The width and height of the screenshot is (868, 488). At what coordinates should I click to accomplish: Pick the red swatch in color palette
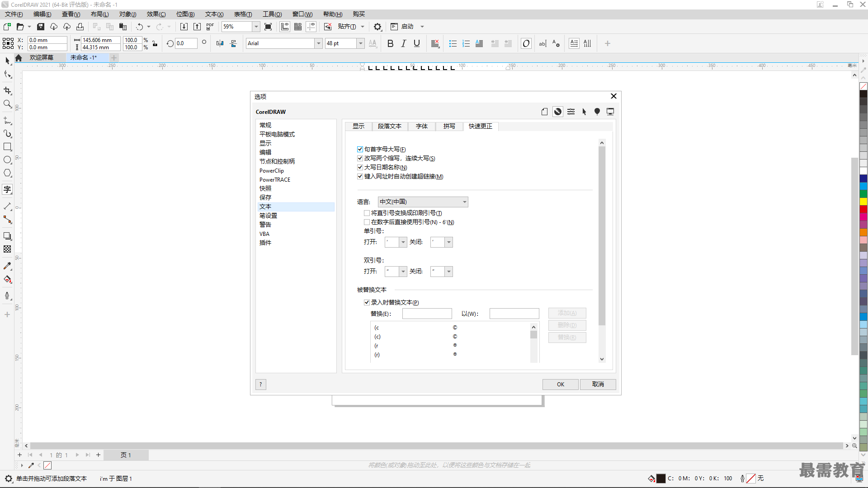point(863,209)
